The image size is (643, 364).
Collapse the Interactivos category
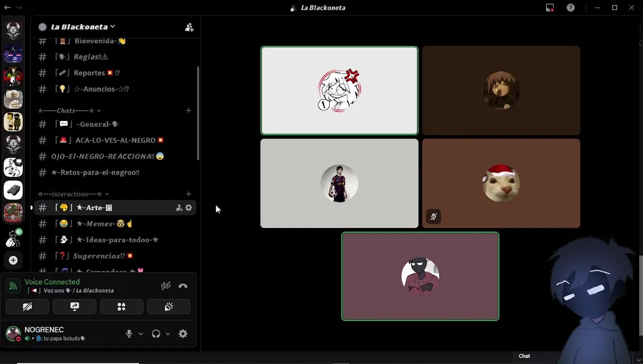click(73, 194)
